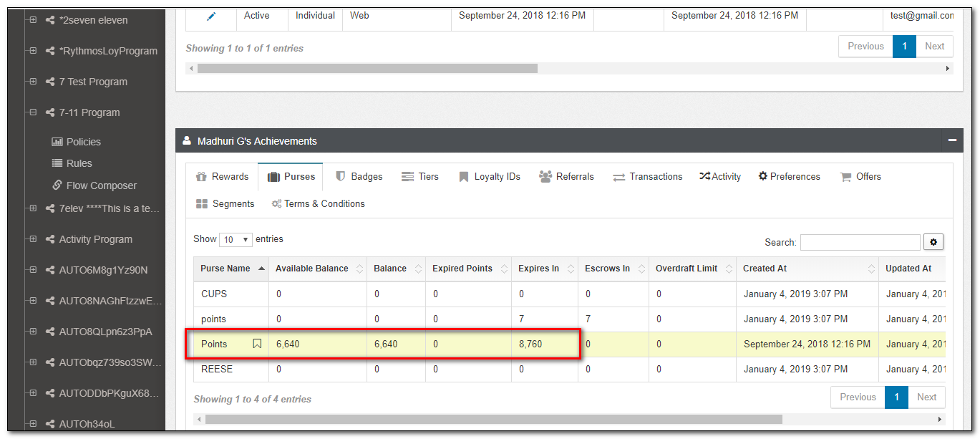Click the bookmark icon beside Points purse

point(257,344)
